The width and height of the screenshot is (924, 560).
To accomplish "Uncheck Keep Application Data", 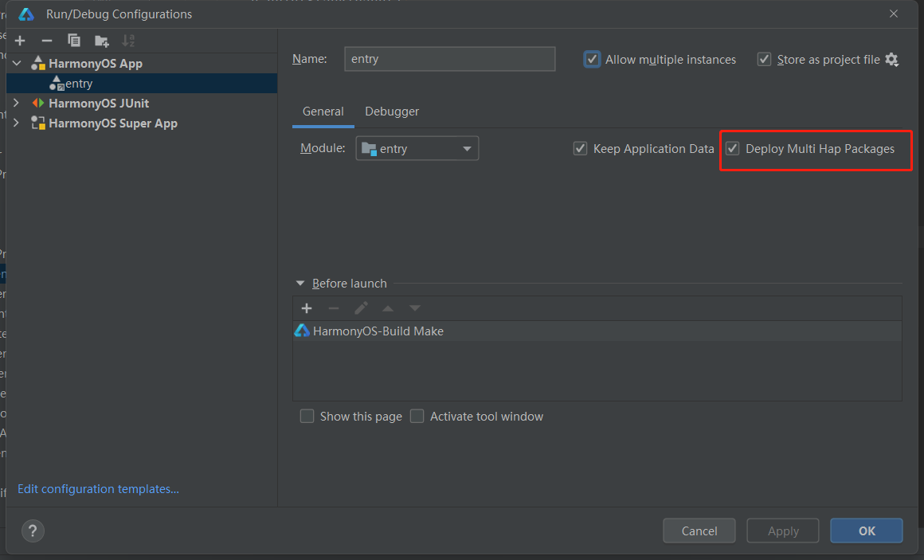I will tap(581, 148).
